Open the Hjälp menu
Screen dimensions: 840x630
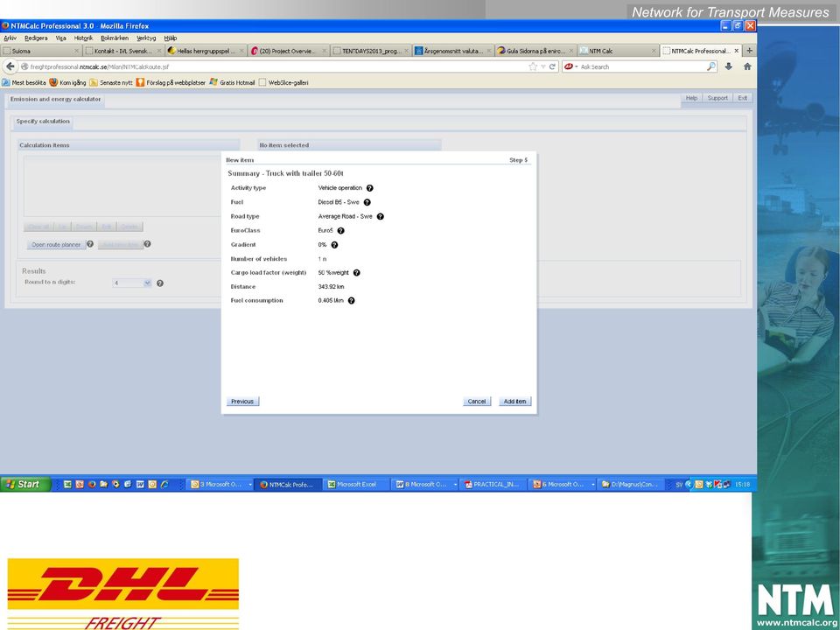click(171, 38)
